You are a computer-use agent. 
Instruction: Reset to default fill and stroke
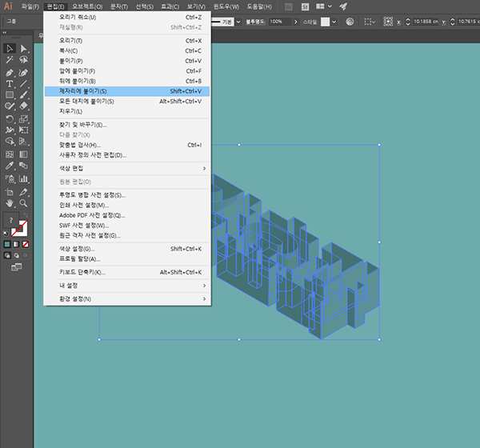6,234
